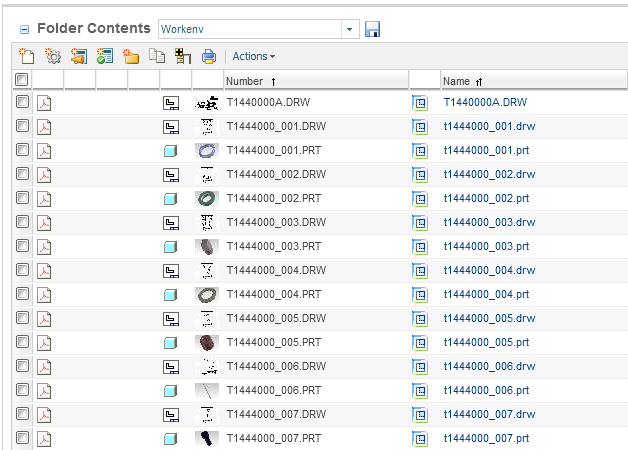Open the T1440000A.DRW name link
The width and height of the screenshot is (628, 450).
click(485, 102)
